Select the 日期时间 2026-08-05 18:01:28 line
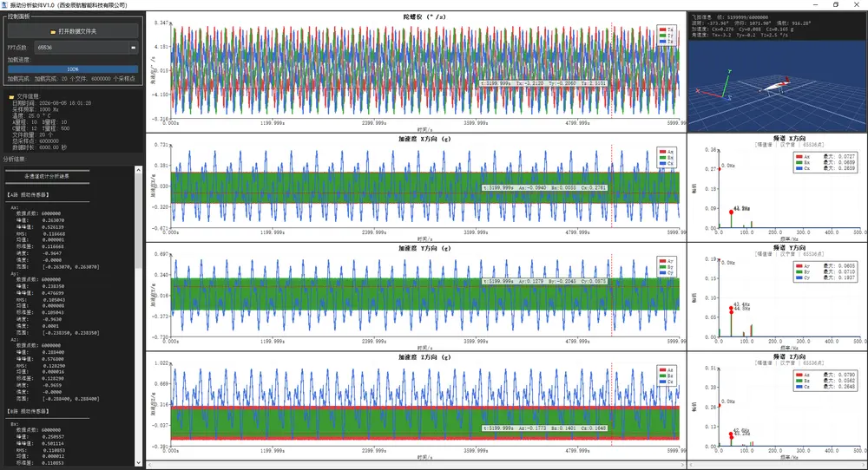The image size is (868, 470). pyautogui.click(x=51, y=103)
